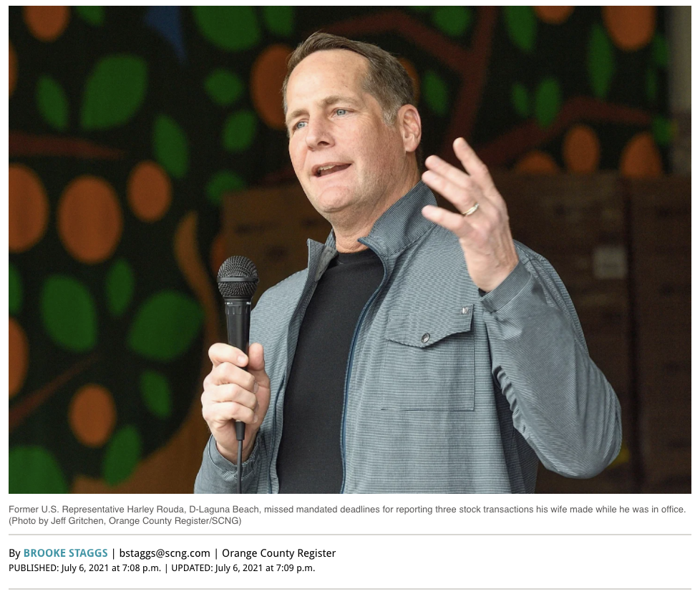Click the Jeff Gritchen photo credit line

point(125,521)
